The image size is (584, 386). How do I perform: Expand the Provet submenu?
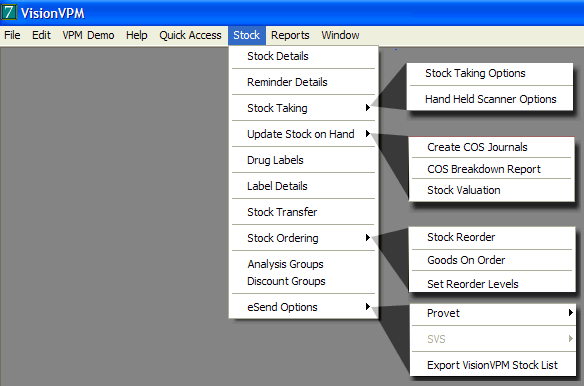[493, 313]
